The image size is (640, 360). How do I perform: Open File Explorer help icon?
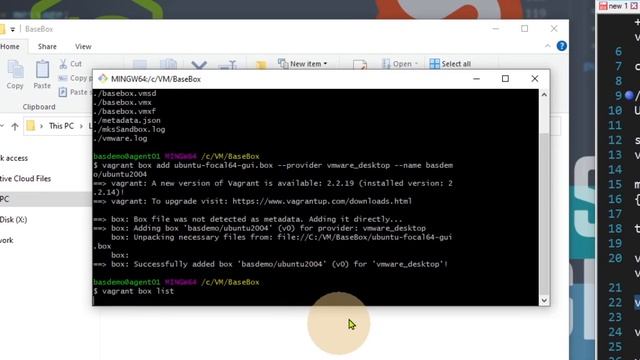562,46
